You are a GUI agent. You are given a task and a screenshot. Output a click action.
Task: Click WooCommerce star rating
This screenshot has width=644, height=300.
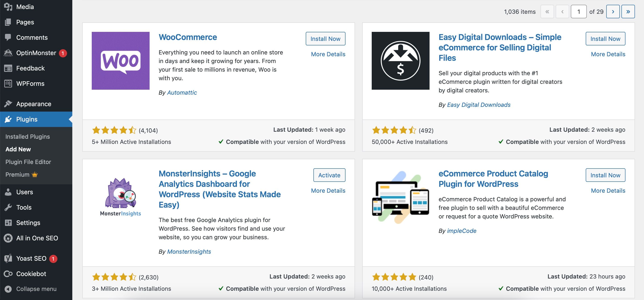click(114, 130)
